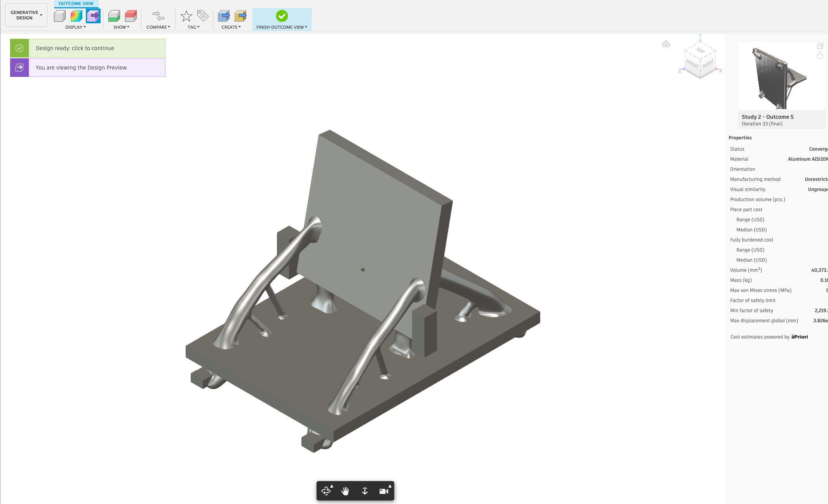The image size is (828, 504).
Task: Select the shaded solid display cube icon
Action: [59, 16]
